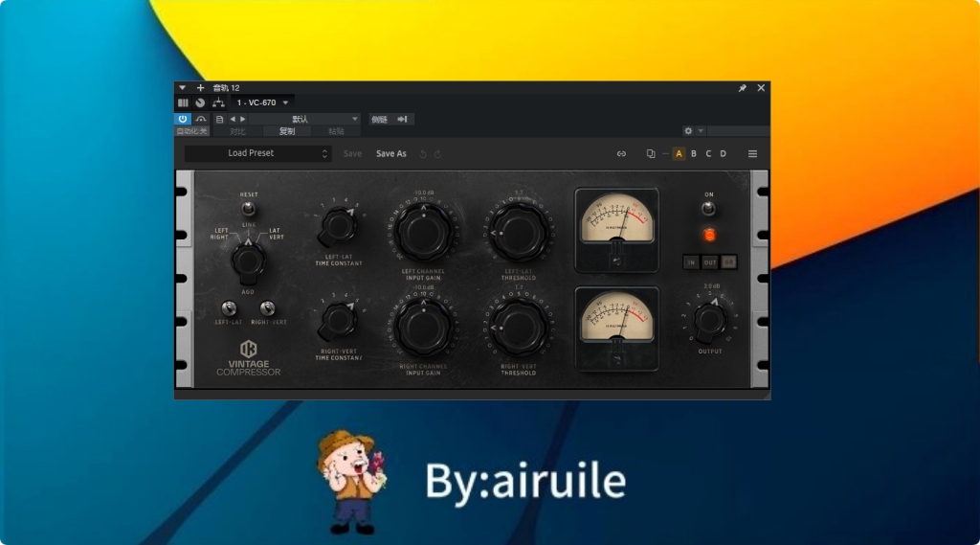Click the LEFT CHANNEL INPUT GAIN knob
The height and width of the screenshot is (545, 980).
424,233
